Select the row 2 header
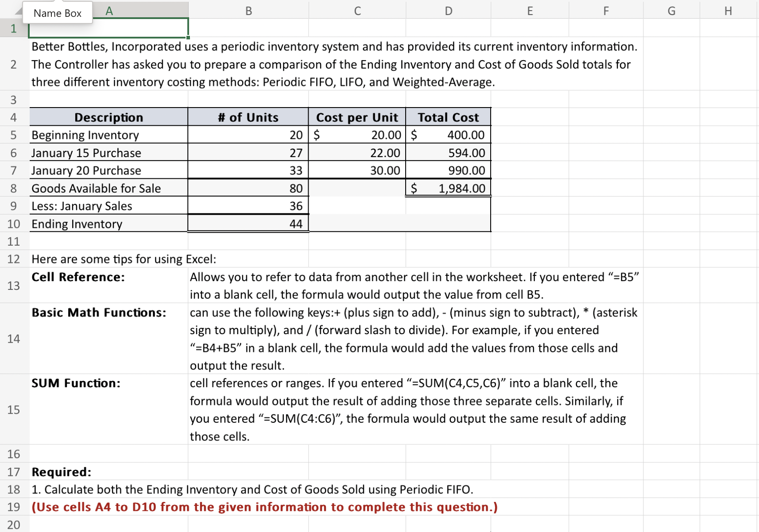The width and height of the screenshot is (759, 532). click(14, 64)
